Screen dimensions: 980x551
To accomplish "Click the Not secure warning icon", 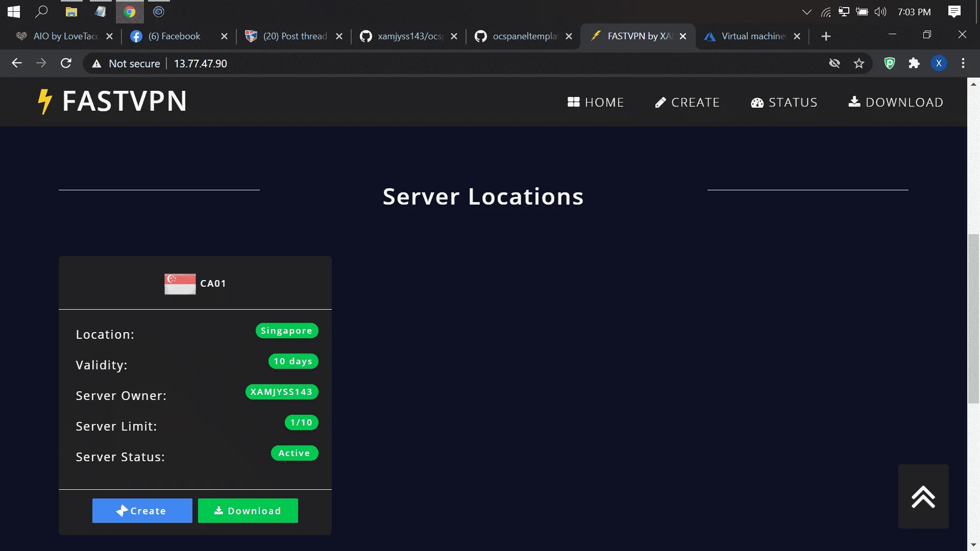I will [x=96, y=63].
